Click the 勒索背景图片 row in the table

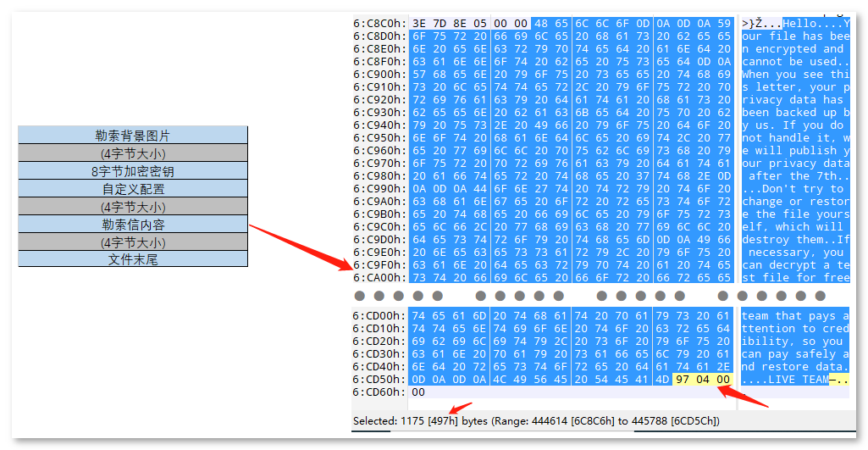coord(133,136)
